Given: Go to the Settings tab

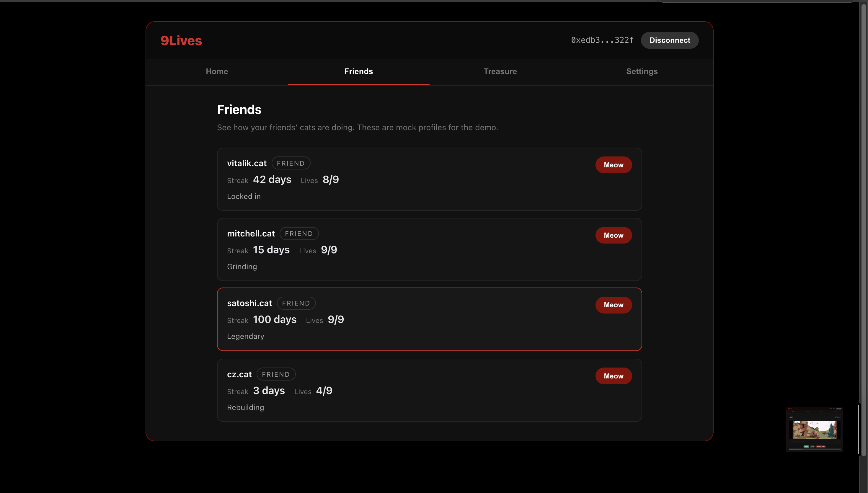Looking at the screenshot, I should click(x=642, y=71).
